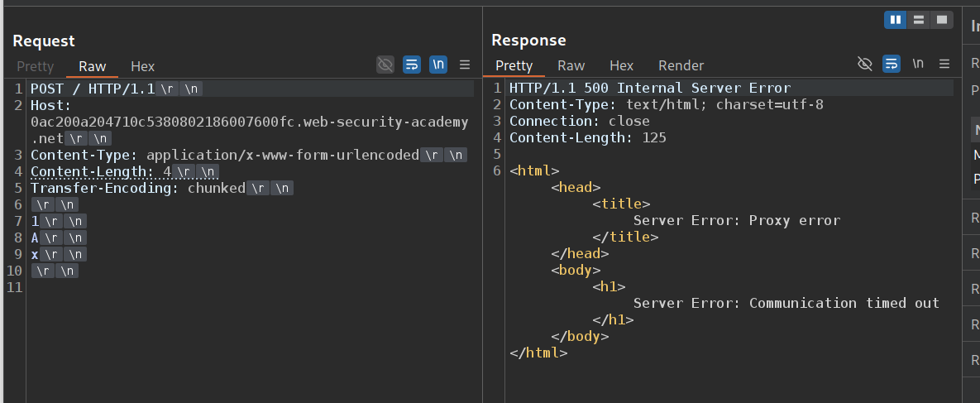
Task: Open the Hex tab in Response panel
Action: tap(621, 65)
